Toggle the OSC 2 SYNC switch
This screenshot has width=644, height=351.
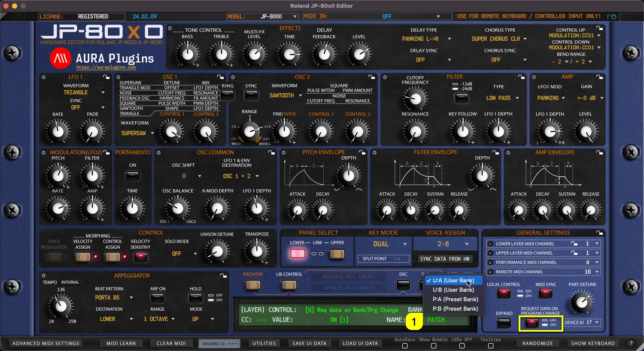point(251,95)
